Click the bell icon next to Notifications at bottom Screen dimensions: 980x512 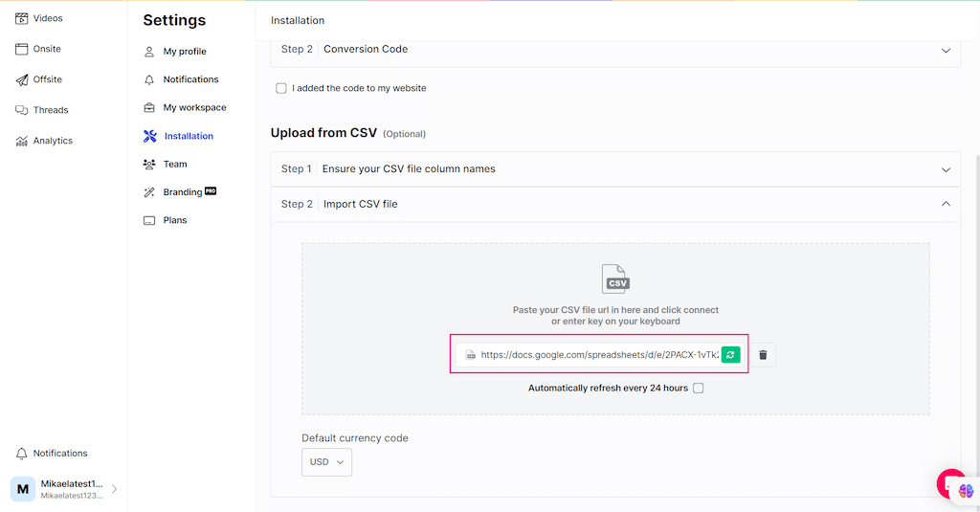[22, 454]
